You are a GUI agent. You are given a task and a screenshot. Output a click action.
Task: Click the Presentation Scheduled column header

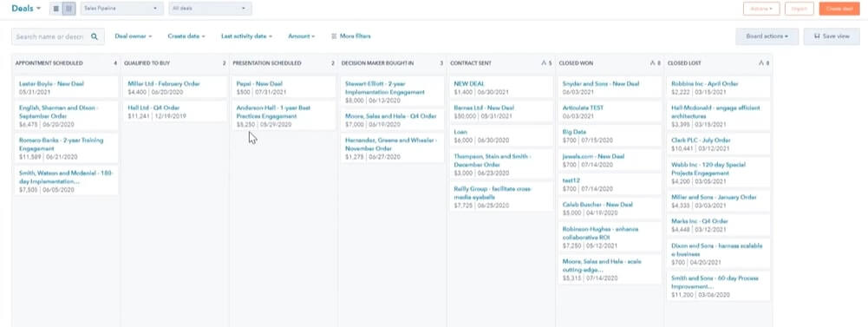pos(267,63)
